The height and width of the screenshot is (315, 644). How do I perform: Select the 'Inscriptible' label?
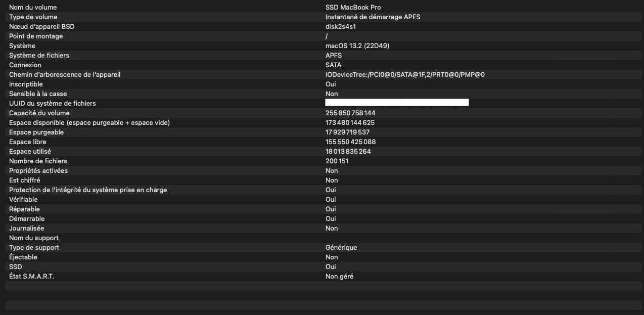pos(26,84)
